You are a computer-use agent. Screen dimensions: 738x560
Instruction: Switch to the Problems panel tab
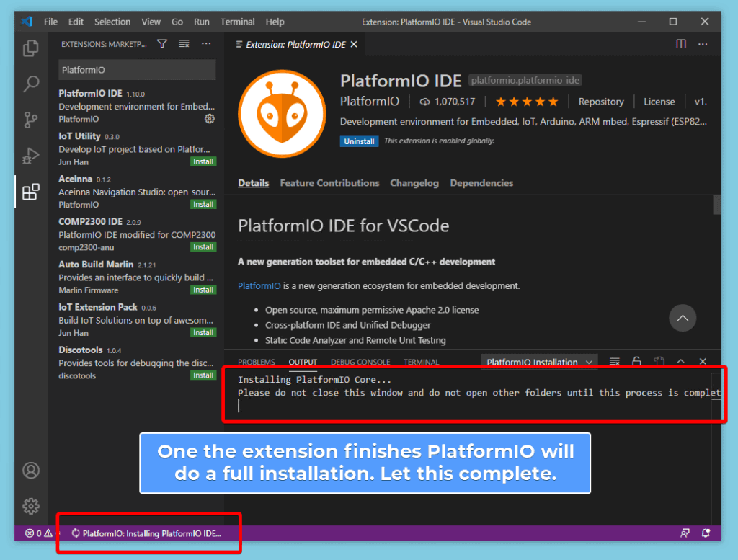256,362
